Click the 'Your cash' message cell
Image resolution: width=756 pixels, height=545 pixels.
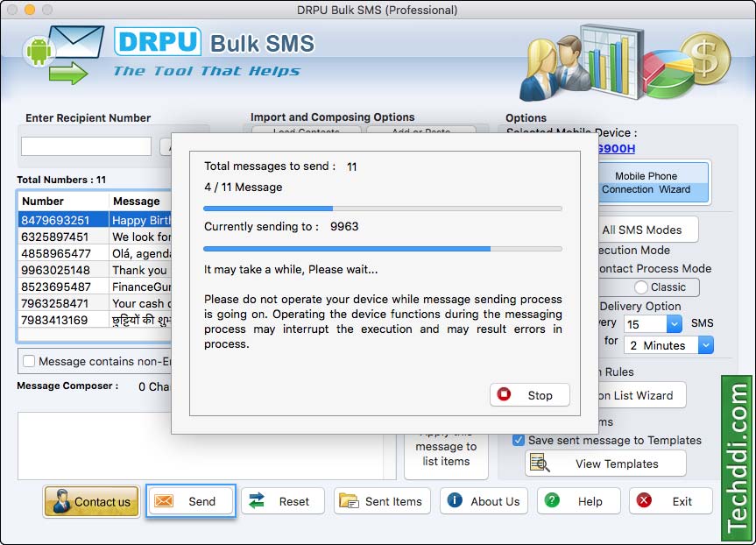pos(140,303)
